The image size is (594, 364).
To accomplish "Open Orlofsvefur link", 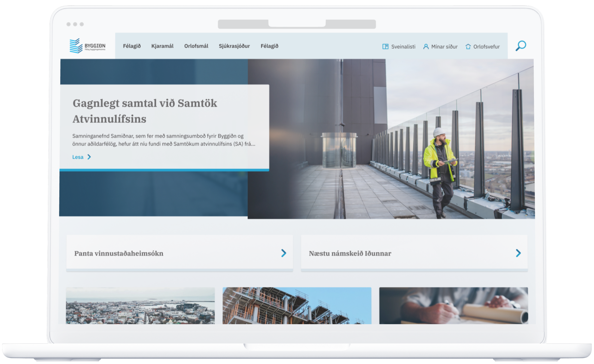I will [x=486, y=47].
